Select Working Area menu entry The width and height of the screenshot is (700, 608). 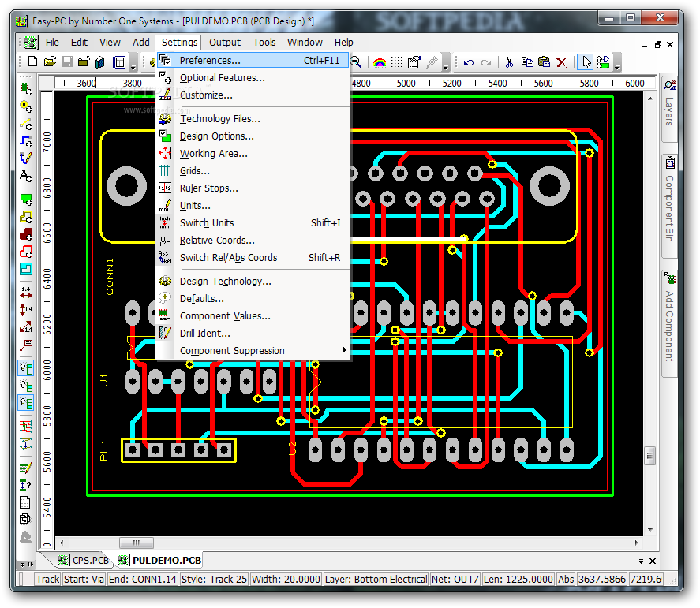coord(253,154)
